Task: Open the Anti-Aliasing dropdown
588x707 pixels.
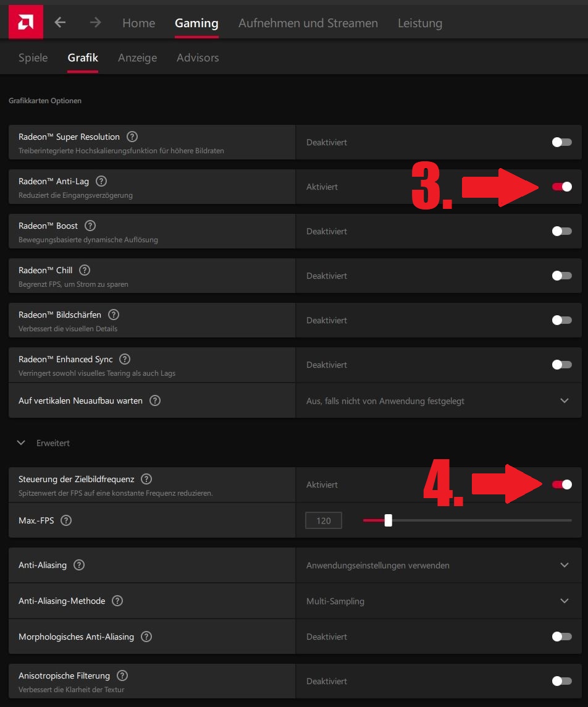Action: pyautogui.click(x=439, y=565)
